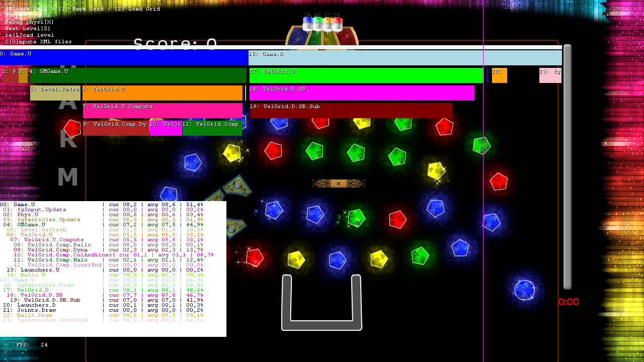Click the blue '0: Game.U' profiler bar

tap(124, 57)
